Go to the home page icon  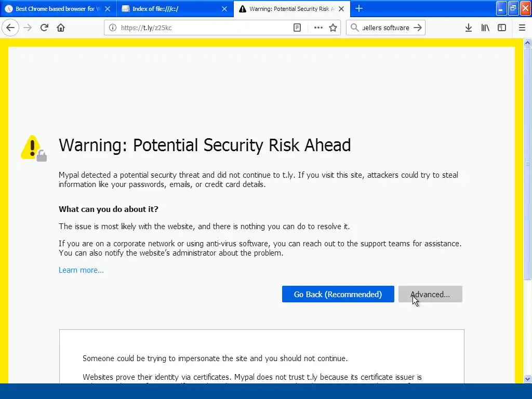pyautogui.click(x=61, y=28)
